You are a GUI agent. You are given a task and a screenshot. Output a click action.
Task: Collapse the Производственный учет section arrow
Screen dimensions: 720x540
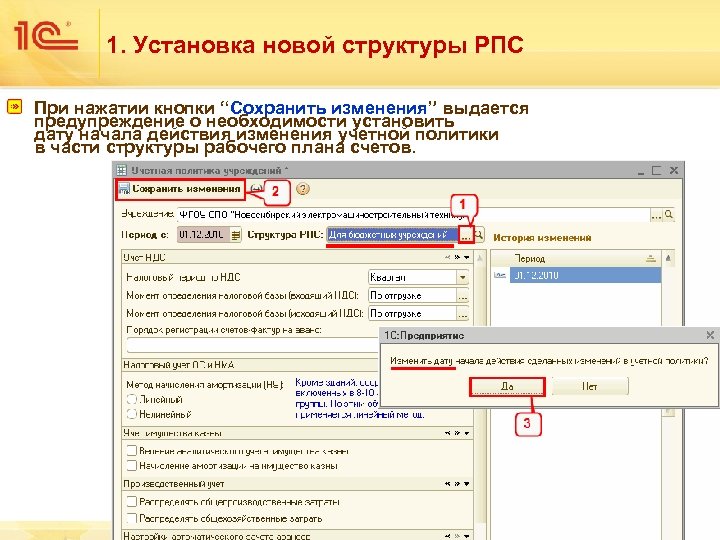tap(467, 484)
